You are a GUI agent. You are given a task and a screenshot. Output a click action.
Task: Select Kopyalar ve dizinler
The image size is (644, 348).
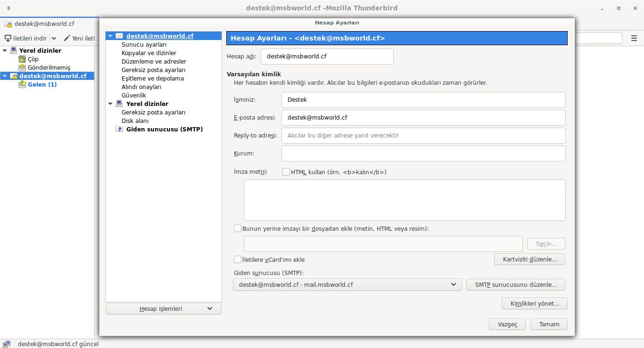(x=149, y=53)
